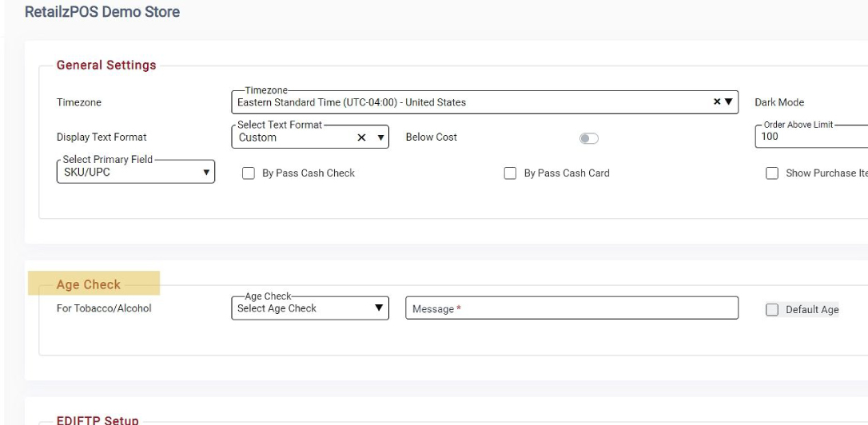The width and height of the screenshot is (868, 425).
Task: Clear the selected Timezone with the X icon
Action: click(x=717, y=103)
